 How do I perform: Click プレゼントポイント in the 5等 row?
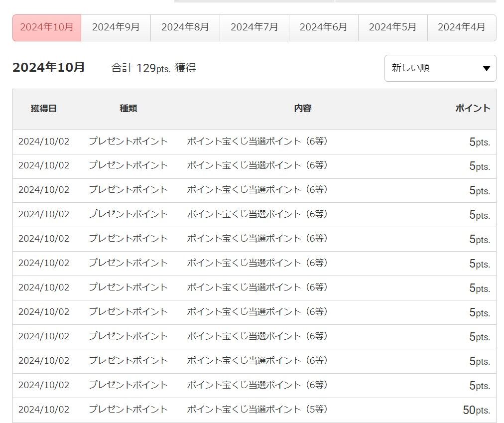128,410
